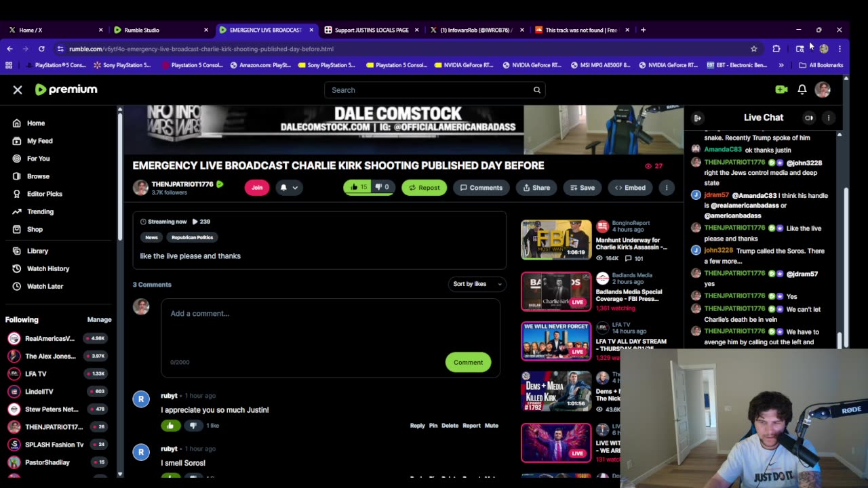868x488 pixels.
Task: Like rubyt's 'I appreciate you' comment
Action: tap(170, 426)
